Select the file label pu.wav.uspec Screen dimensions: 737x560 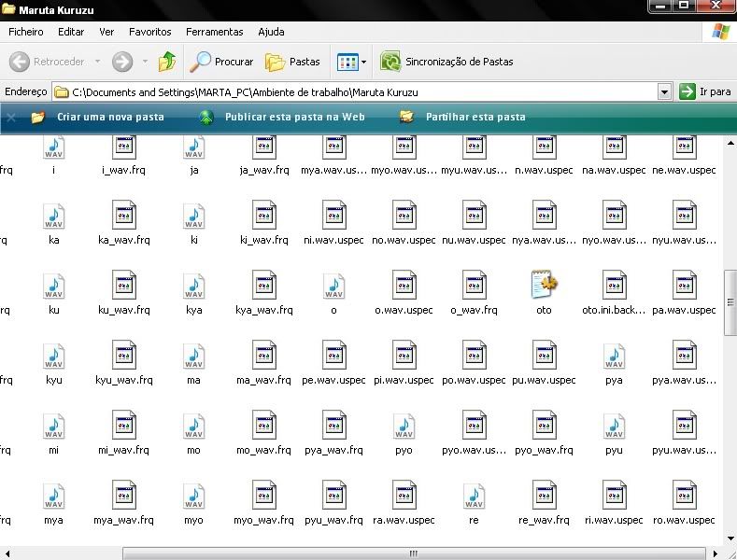tap(544, 380)
